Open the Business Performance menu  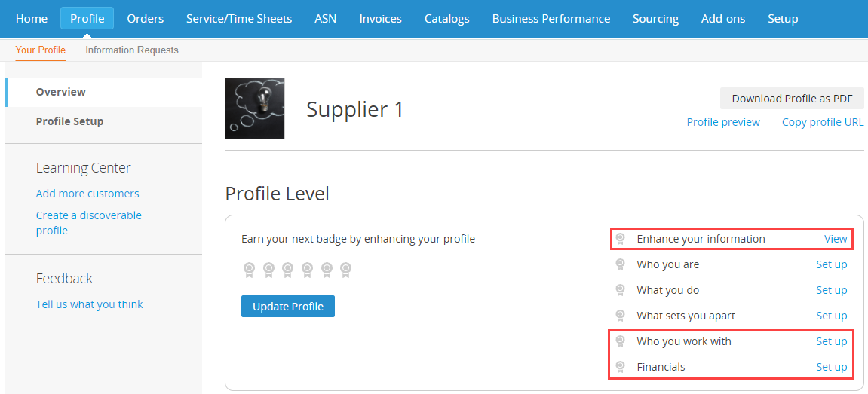(551, 19)
